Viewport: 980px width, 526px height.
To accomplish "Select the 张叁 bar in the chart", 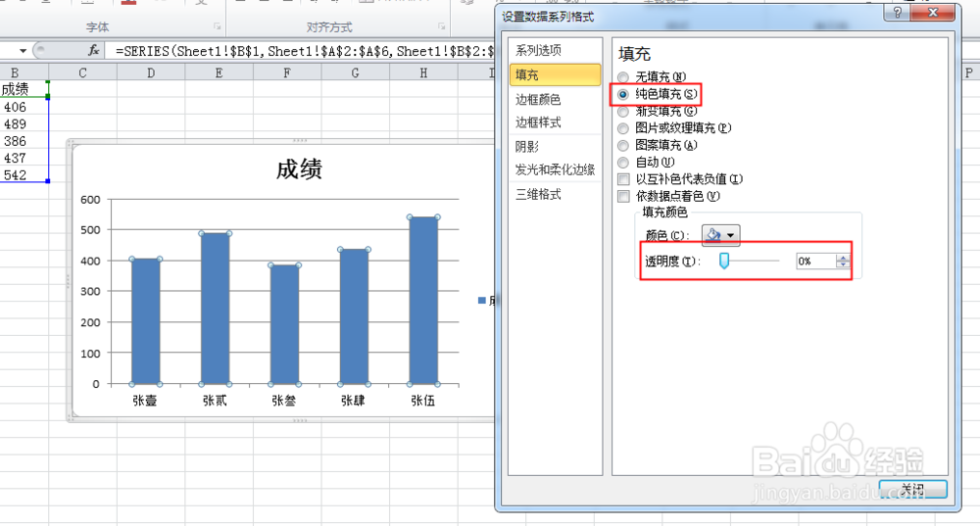I will pos(284,325).
